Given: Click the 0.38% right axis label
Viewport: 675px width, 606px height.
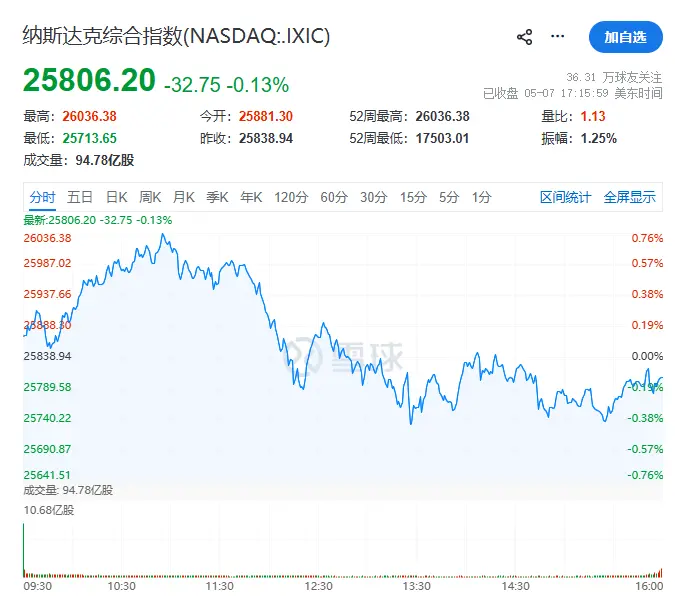Looking at the screenshot, I should [x=647, y=294].
